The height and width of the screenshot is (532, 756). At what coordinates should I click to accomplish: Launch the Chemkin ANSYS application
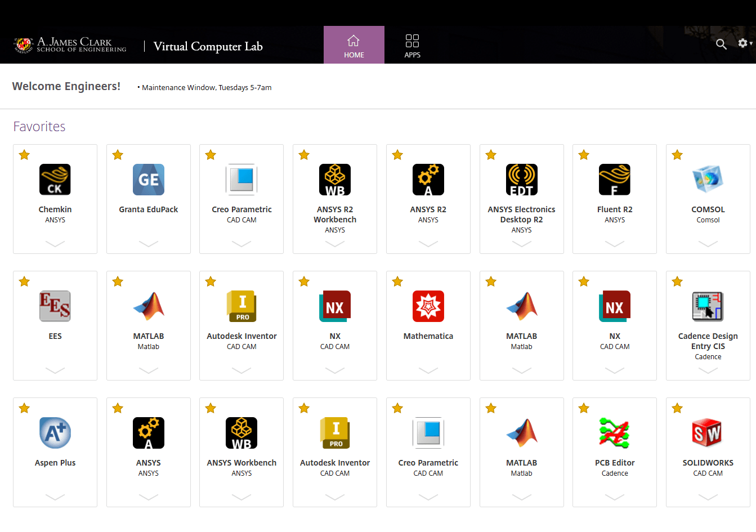click(x=55, y=180)
